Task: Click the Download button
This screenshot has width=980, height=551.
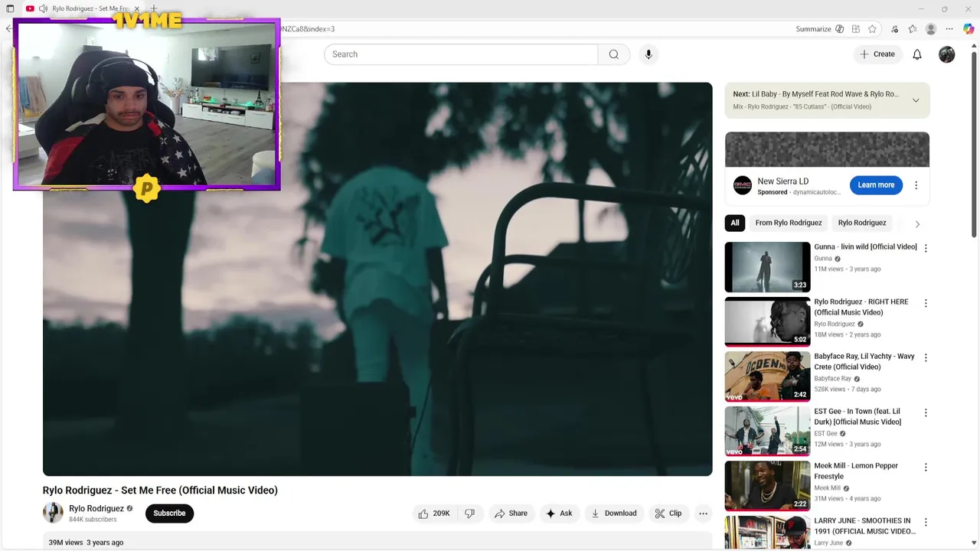Action: pos(614,514)
